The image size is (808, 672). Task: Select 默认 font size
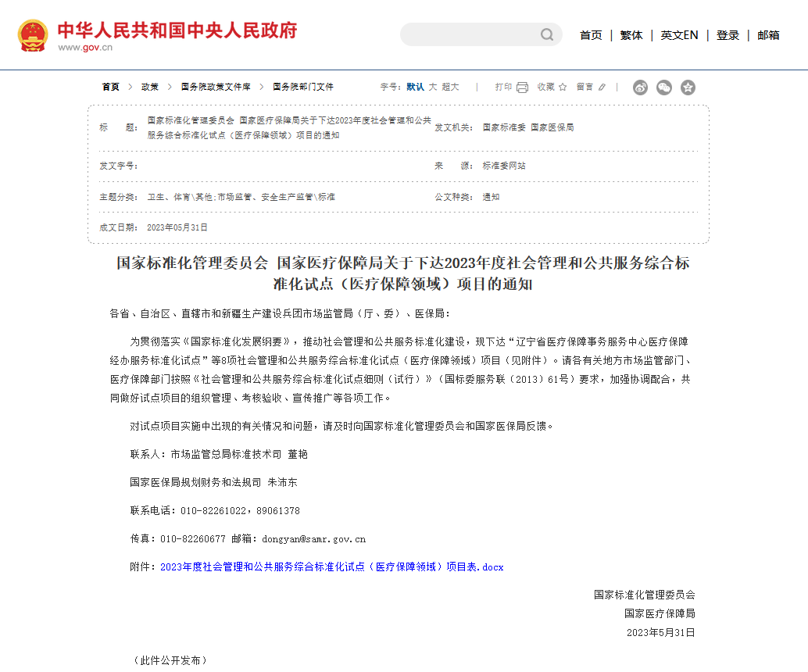point(416,87)
